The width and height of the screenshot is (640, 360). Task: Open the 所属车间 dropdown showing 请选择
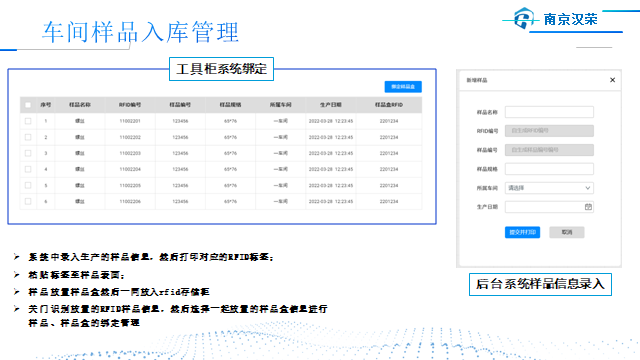(549, 188)
